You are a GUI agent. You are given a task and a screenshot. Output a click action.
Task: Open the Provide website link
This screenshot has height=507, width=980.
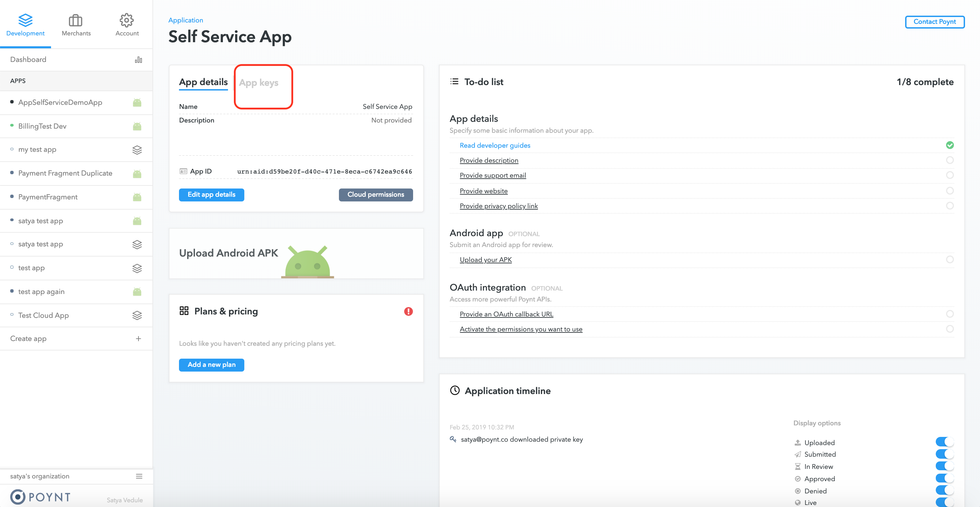point(484,191)
